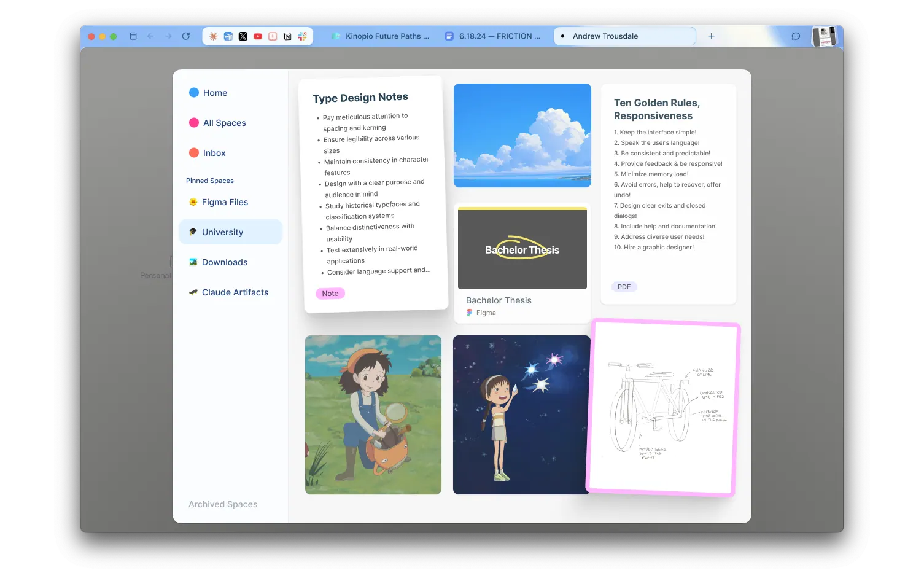Open the YouTube pinned tab
Image resolution: width=924 pixels, height=573 pixels.
tap(258, 36)
